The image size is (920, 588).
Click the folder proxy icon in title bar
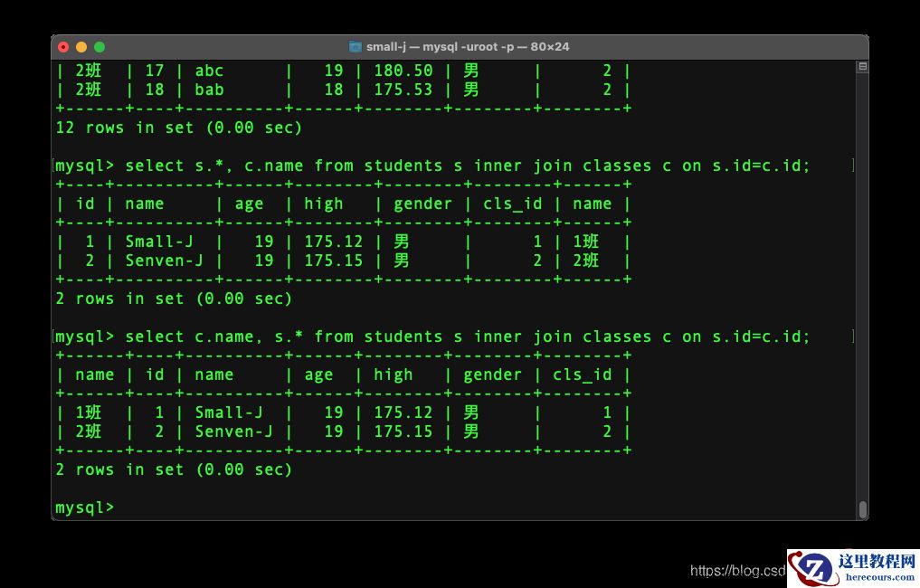point(355,47)
